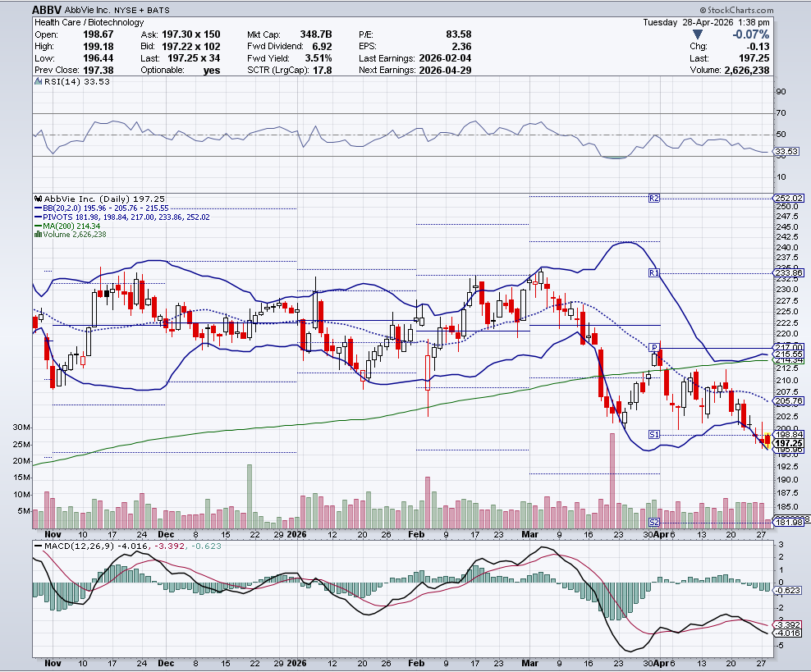Click the 217.00 pivot price tag

(x=789, y=347)
